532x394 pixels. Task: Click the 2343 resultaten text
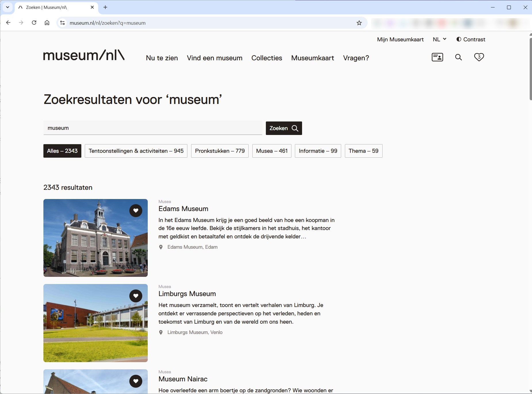click(68, 188)
